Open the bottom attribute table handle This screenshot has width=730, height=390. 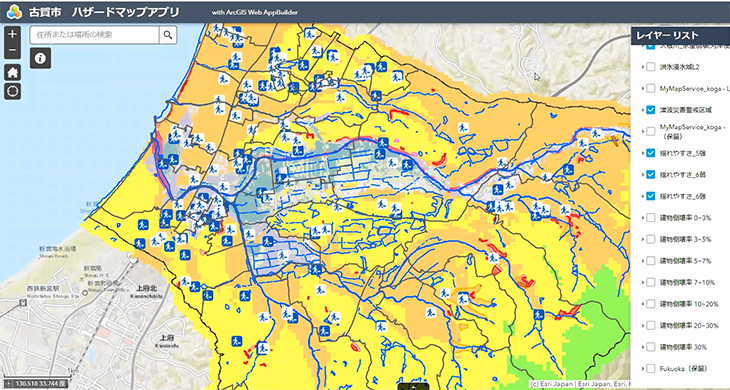point(412,386)
